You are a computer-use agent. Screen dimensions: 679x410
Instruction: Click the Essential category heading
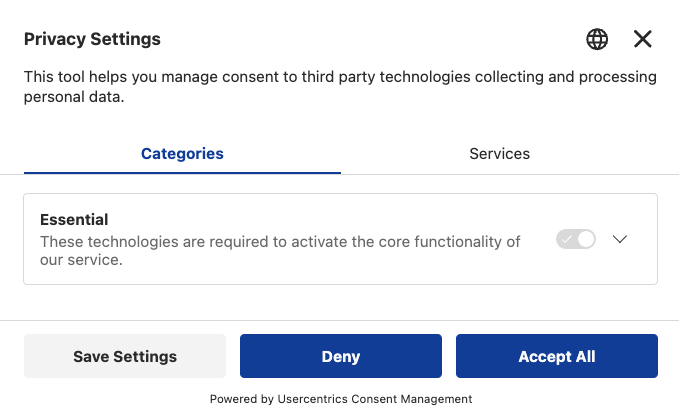click(74, 219)
